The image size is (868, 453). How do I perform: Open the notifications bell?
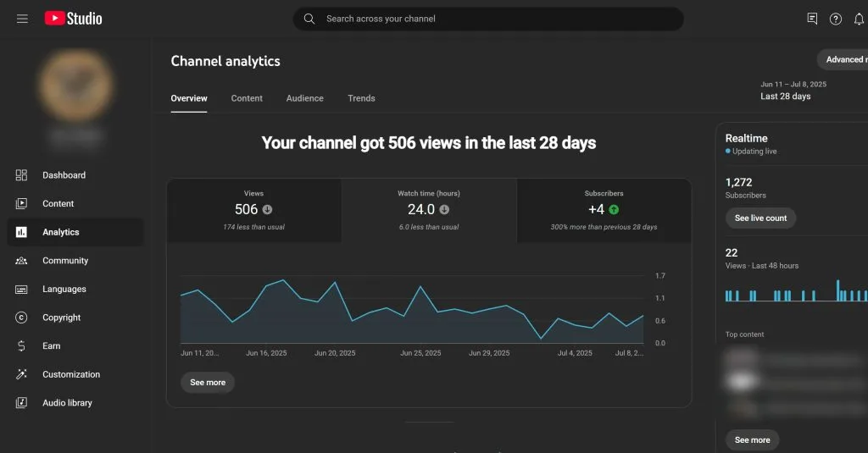(x=859, y=19)
